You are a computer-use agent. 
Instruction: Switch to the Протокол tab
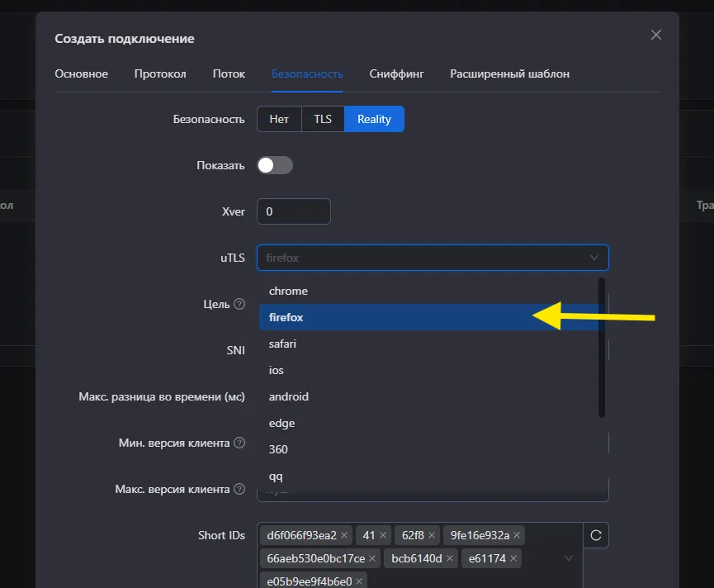coord(160,73)
